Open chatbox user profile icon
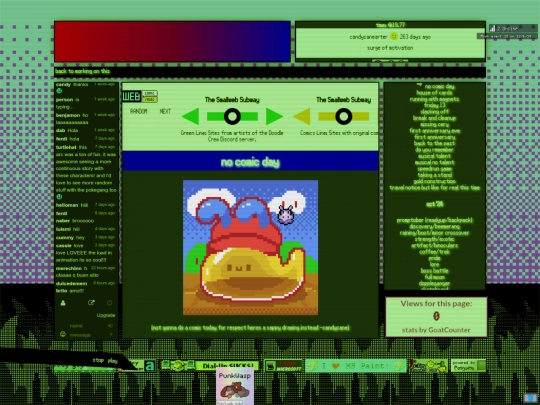 pyautogui.click(x=63, y=303)
